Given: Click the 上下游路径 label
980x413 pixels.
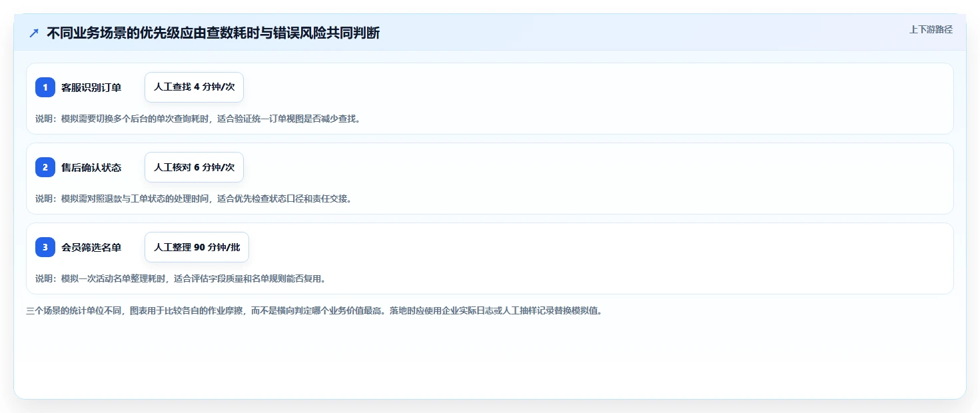Looking at the screenshot, I should [x=931, y=29].
